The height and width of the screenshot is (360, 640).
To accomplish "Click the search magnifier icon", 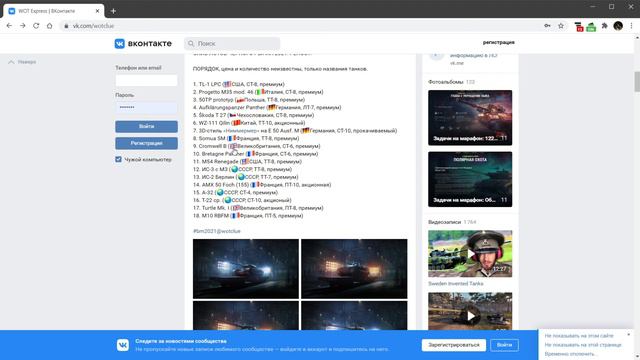I will (x=191, y=43).
